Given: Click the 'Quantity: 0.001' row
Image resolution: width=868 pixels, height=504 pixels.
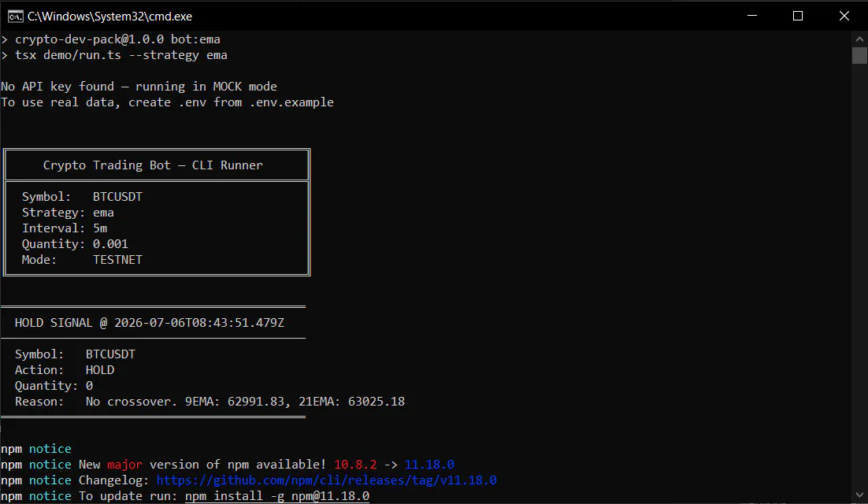Looking at the screenshot, I should (75, 244).
